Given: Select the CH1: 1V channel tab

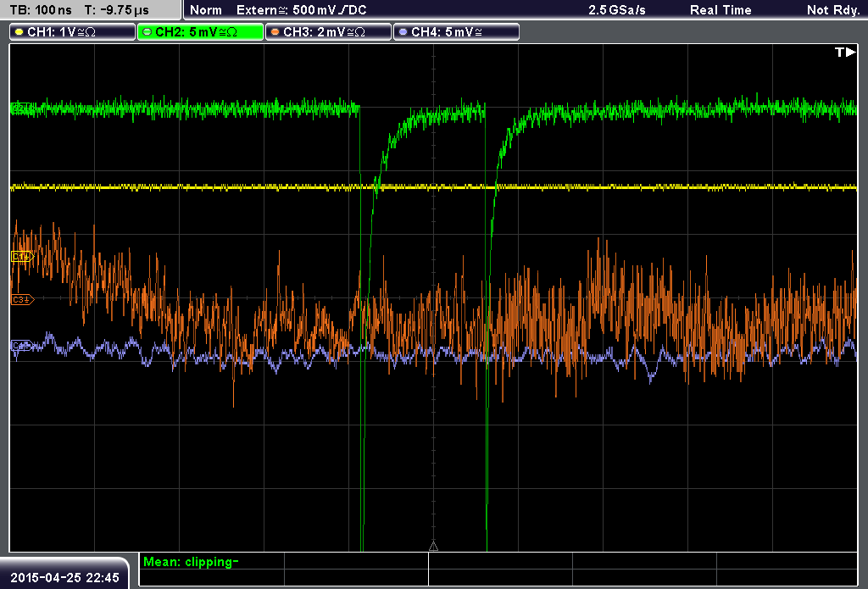Looking at the screenshot, I should click(x=73, y=32).
